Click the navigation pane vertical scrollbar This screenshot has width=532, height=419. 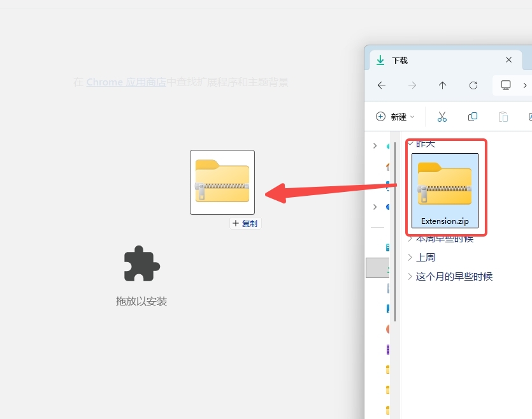[x=395, y=230]
